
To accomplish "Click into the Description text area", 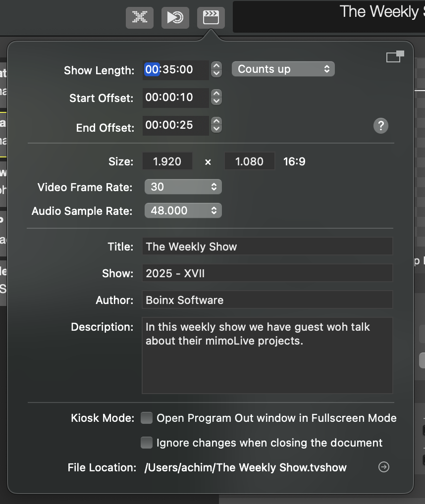I will pyautogui.click(x=267, y=355).
